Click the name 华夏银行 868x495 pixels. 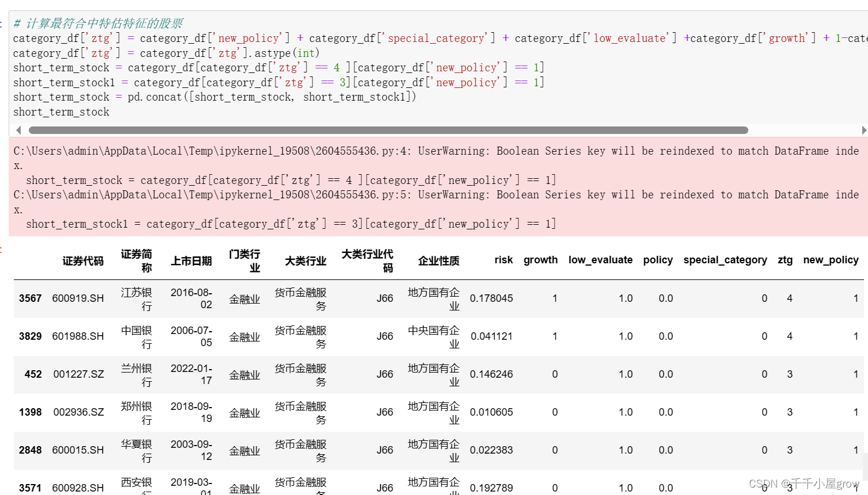[136, 451]
